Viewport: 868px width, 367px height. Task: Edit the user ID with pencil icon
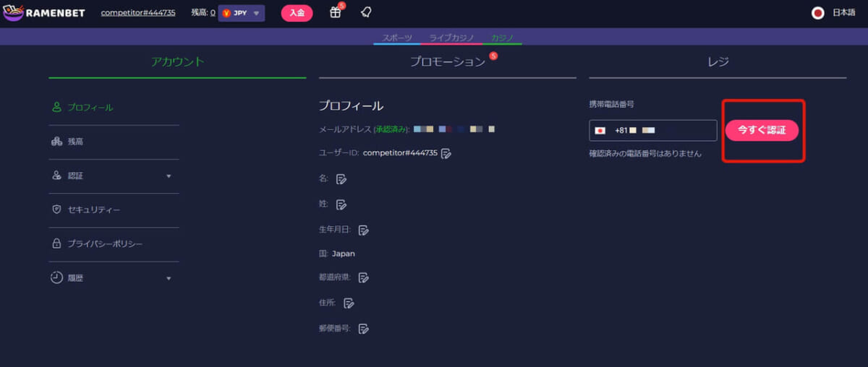[x=446, y=153]
